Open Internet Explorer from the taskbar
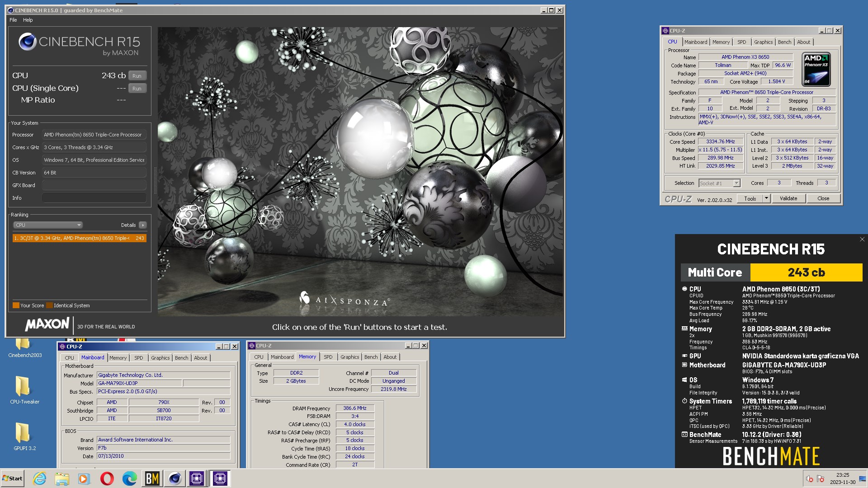 coord(40,479)
